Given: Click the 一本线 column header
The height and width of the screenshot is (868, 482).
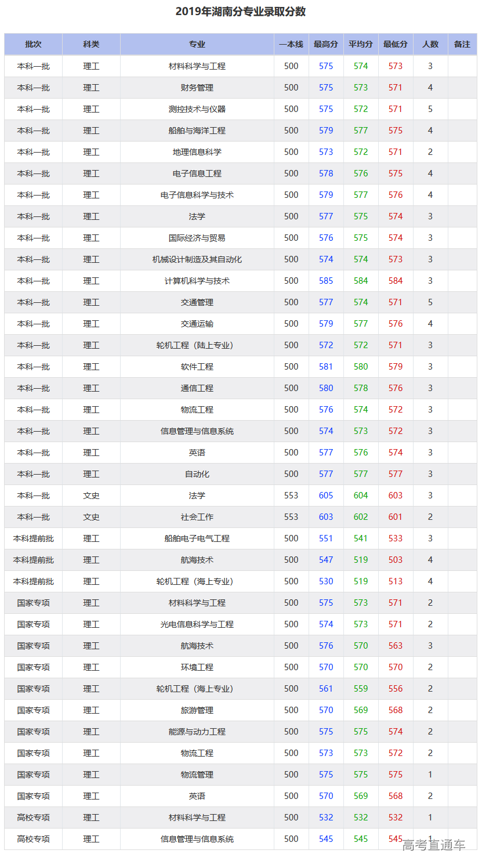Looking at the screenshot, I should point(291,44).
